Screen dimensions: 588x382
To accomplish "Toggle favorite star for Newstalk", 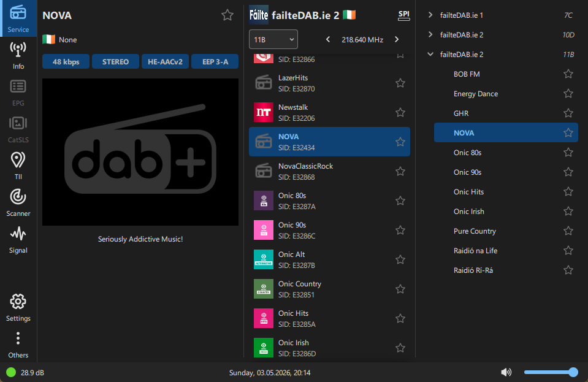I will point(400,112).
